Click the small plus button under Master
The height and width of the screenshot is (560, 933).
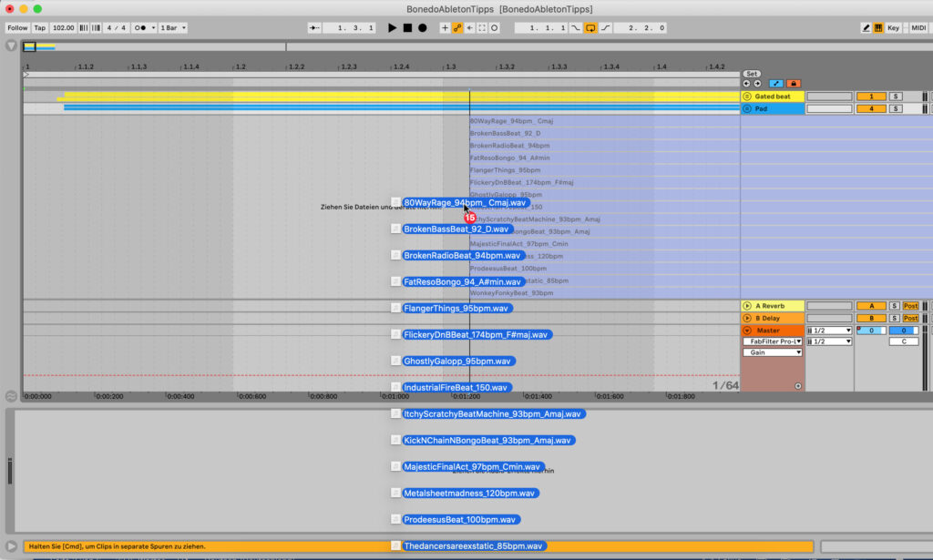pos(798,386)
